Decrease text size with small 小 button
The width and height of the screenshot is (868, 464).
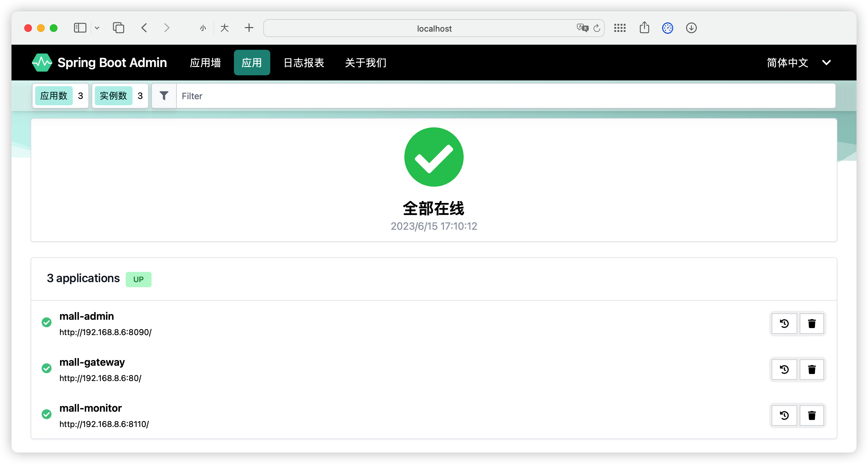click(x=203, y=28)
